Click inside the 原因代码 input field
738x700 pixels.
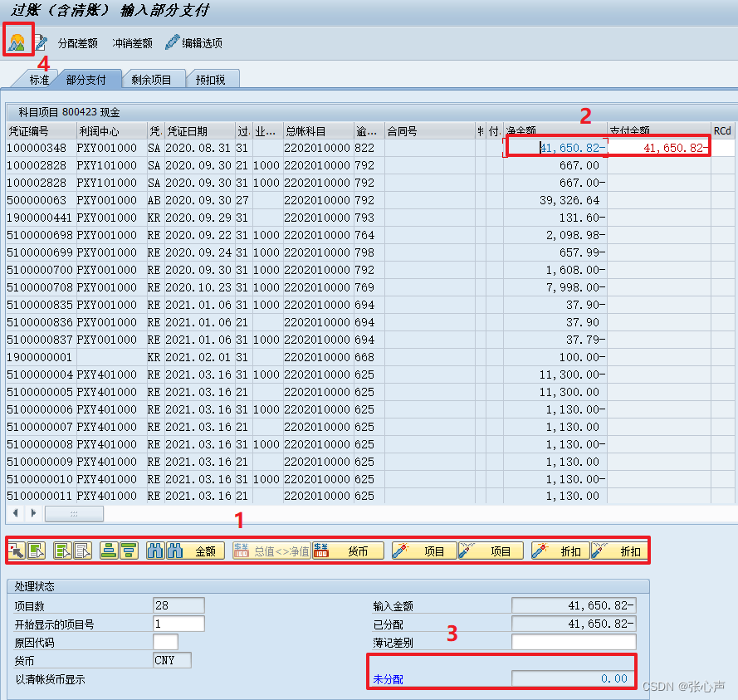coord(164,641)
